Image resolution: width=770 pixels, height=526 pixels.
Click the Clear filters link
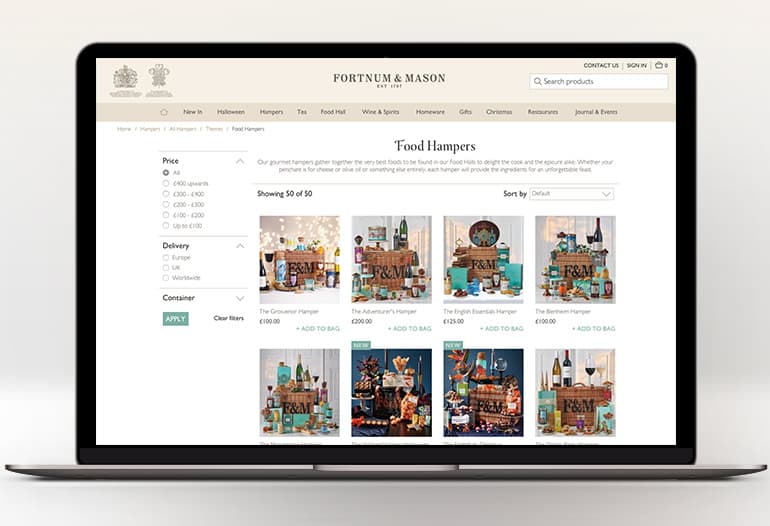click(228, 318)
